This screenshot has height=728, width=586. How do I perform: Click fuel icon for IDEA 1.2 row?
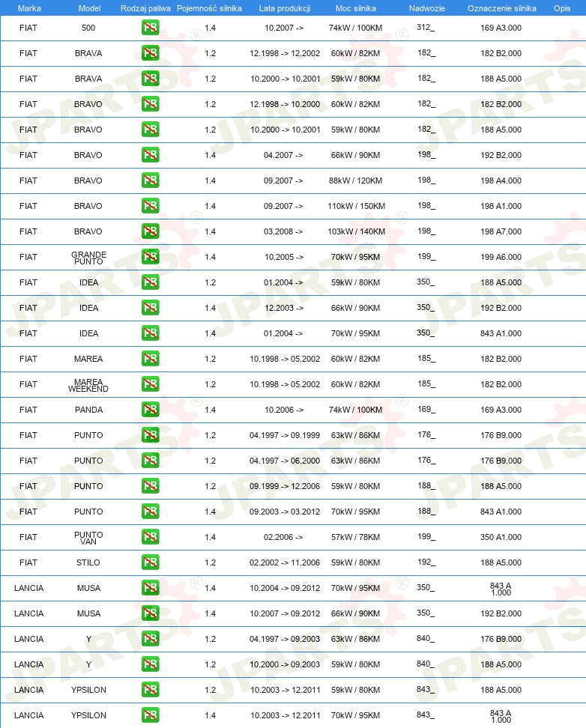150,282
